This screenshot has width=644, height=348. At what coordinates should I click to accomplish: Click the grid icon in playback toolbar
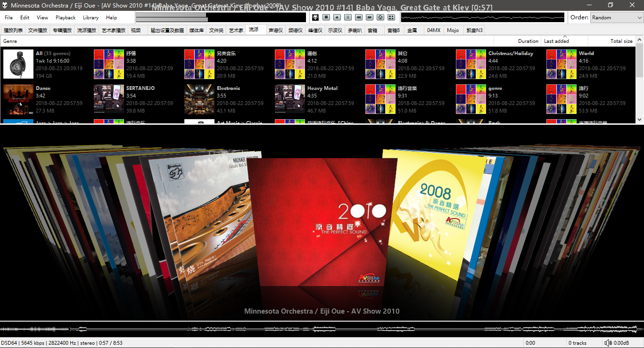391,17
